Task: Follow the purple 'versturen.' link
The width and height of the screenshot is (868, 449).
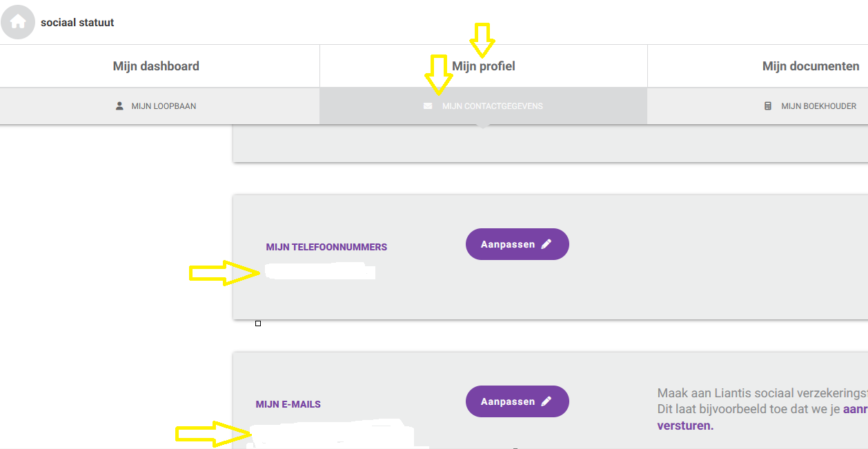Action: click(x=685, y=426)
